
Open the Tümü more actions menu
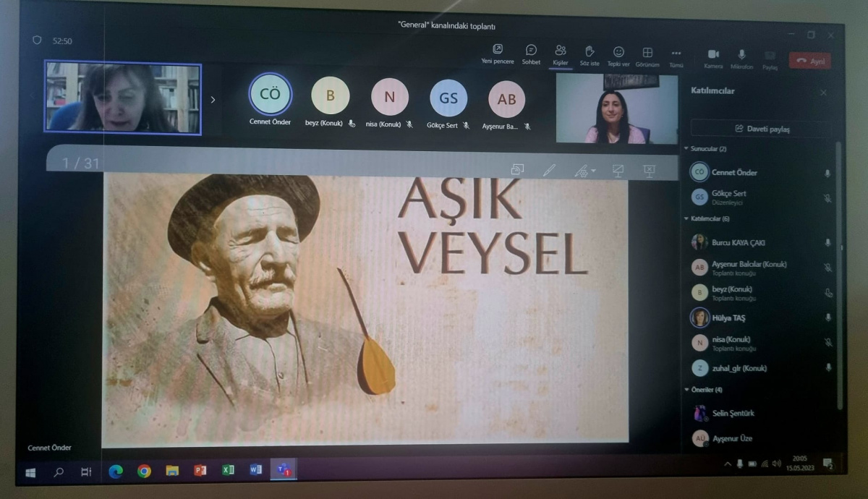point(676,58)
